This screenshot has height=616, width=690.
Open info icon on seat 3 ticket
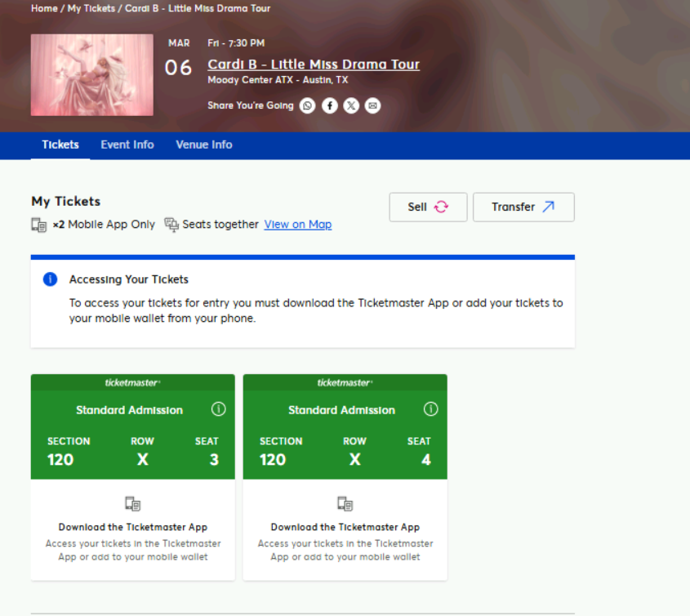[x=218, y=409]
